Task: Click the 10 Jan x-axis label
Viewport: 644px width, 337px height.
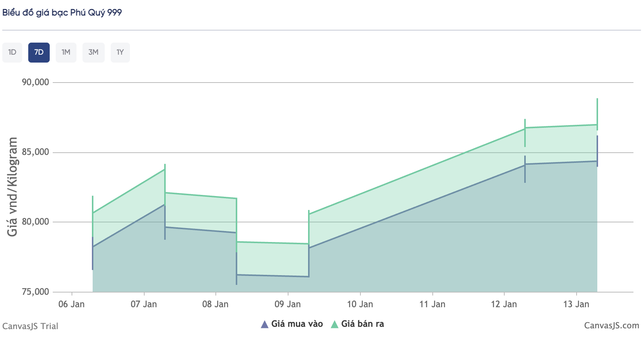Action: [x=360, y=304]
